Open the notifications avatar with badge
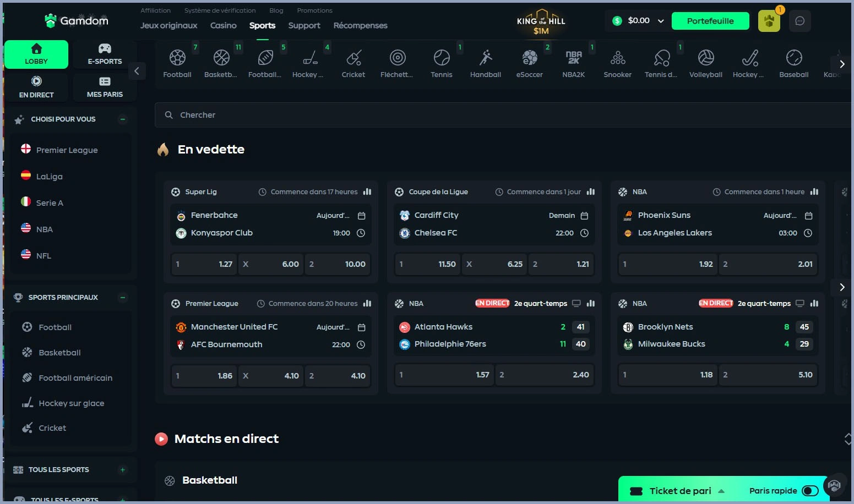This screenshot has height=504, width=854. [x=769, y=21]
